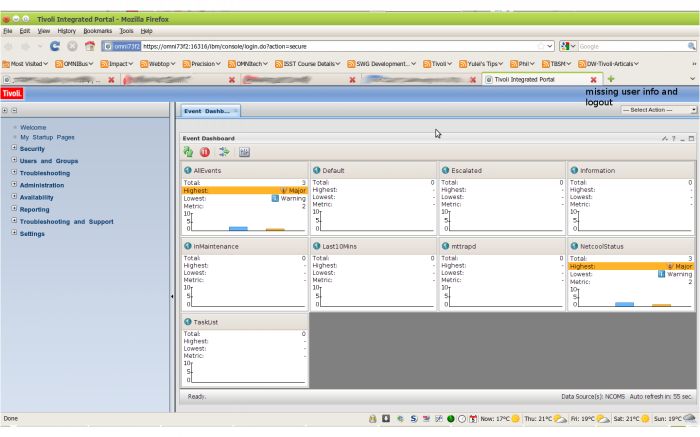
Task: Click the green circle status bar icon
Action: [x=451, y=419]
